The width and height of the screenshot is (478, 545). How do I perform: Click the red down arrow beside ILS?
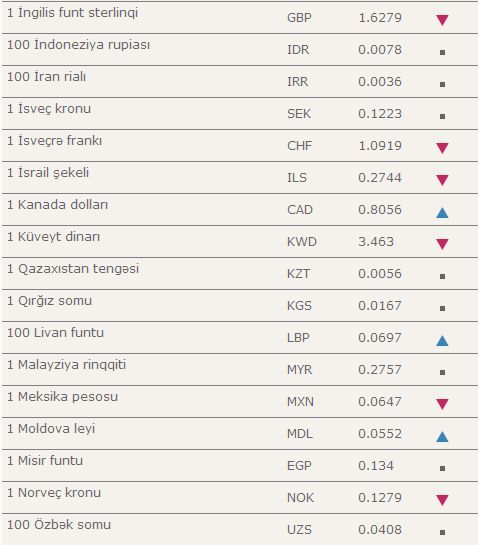(x=442, y=180)
